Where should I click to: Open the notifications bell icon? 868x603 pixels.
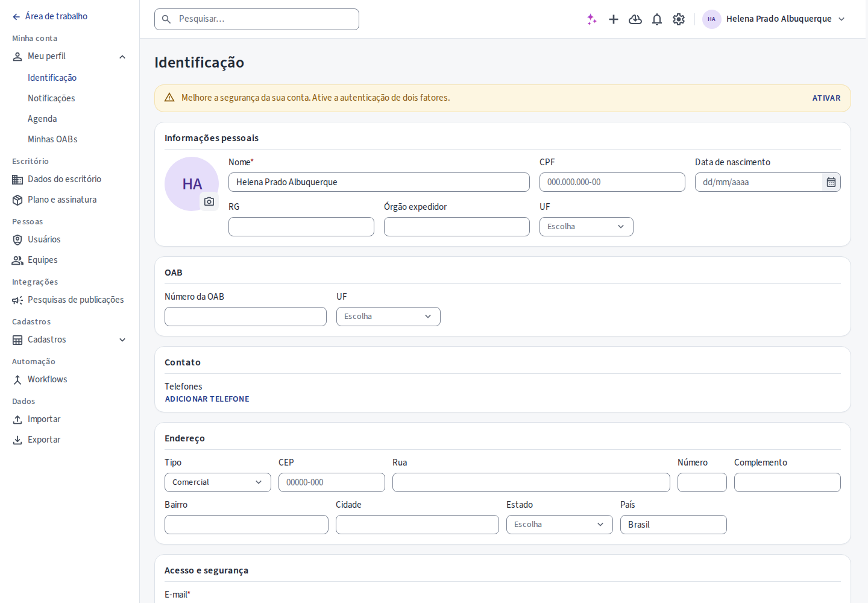coord(657,19)
